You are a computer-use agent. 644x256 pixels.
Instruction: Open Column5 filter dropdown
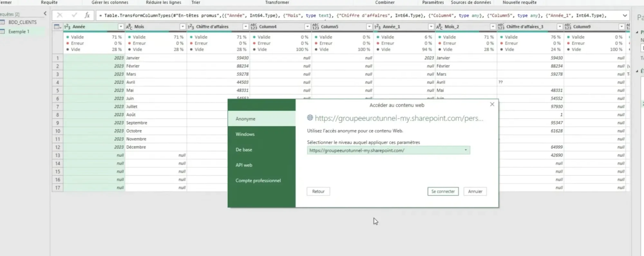(369, 27)
